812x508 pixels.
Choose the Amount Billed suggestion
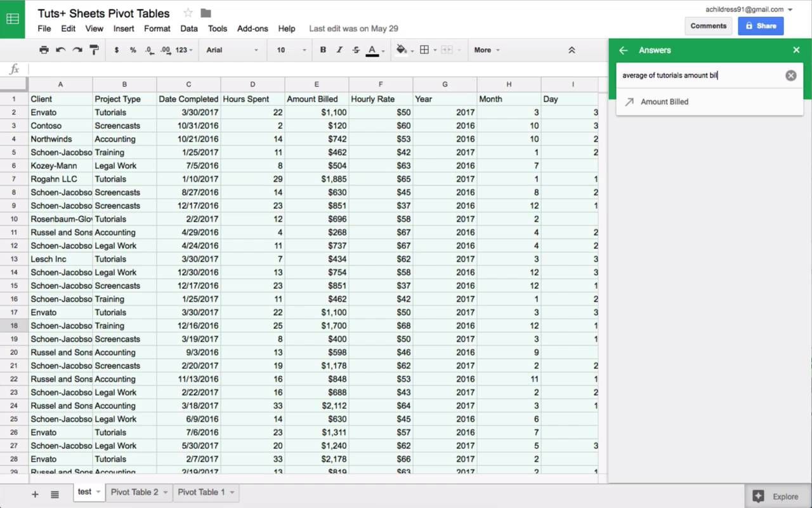point(709,102)
